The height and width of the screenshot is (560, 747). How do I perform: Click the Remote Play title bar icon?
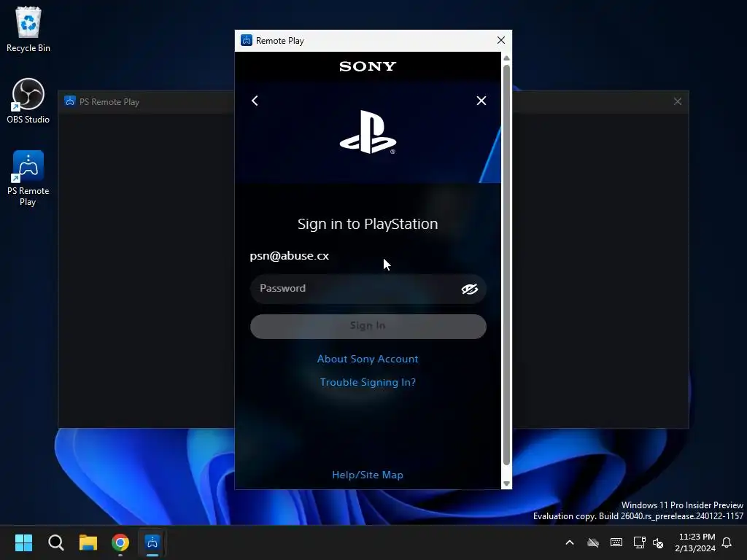click(247, 41)
